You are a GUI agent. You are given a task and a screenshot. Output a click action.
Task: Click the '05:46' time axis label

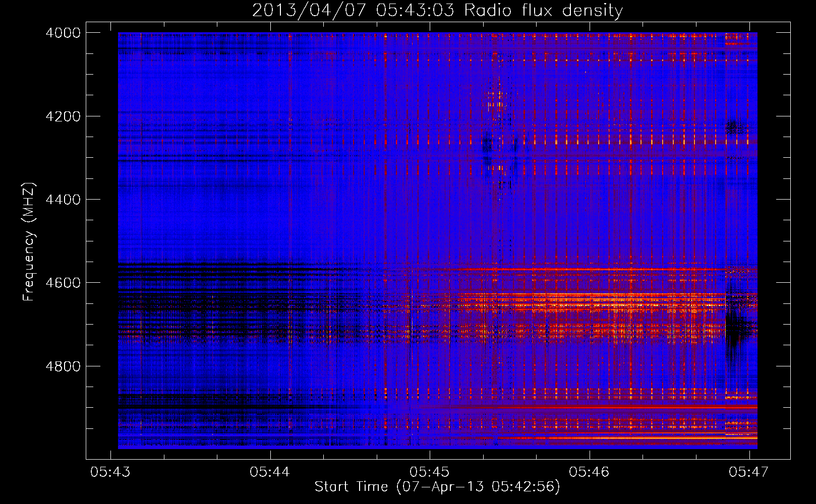tap(589, 472)
